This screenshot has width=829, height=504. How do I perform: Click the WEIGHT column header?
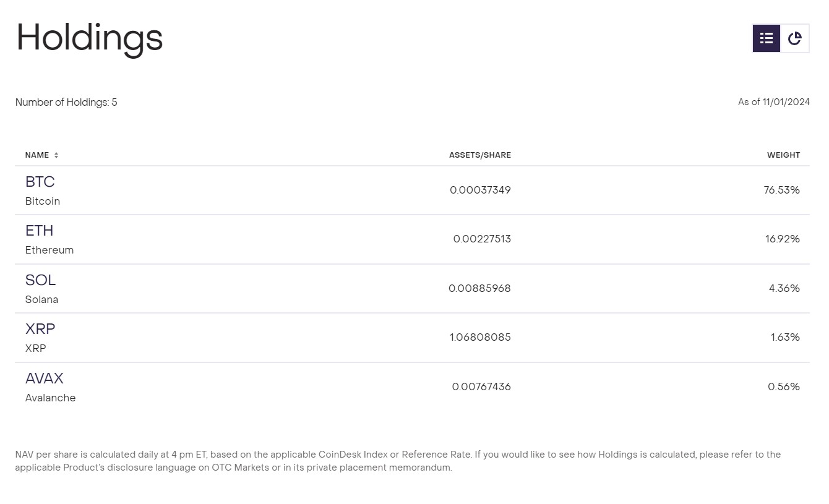pyautogui.click(x=783, y=155)
